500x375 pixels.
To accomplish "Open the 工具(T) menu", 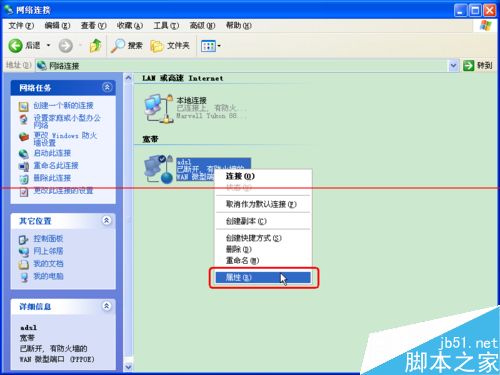I will [x=166, y=25].
